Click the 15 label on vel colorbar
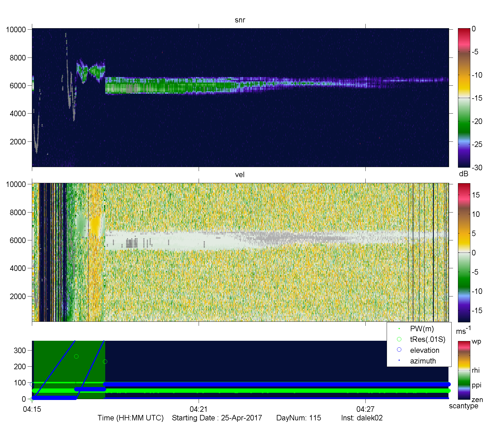This screenshot has width=489, height=448. pyautogui.click(x=476, y=195)
